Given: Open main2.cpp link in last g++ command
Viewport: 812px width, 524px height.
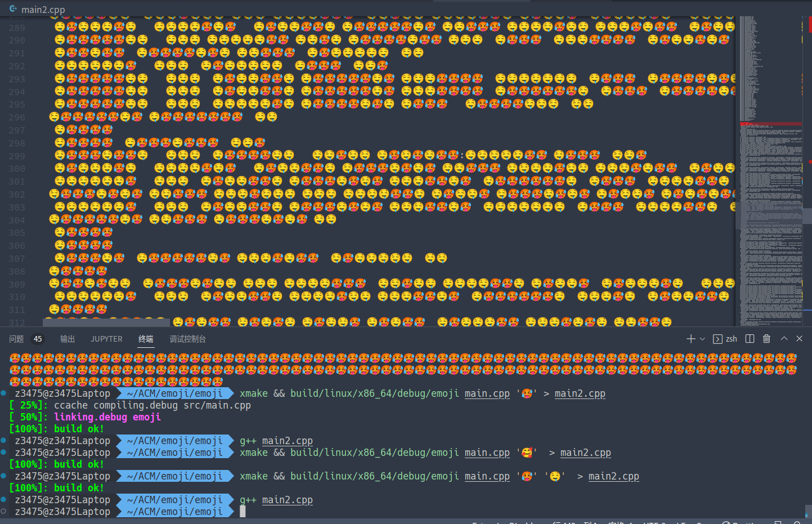Looking at the screenshot, I should [287, 500].
